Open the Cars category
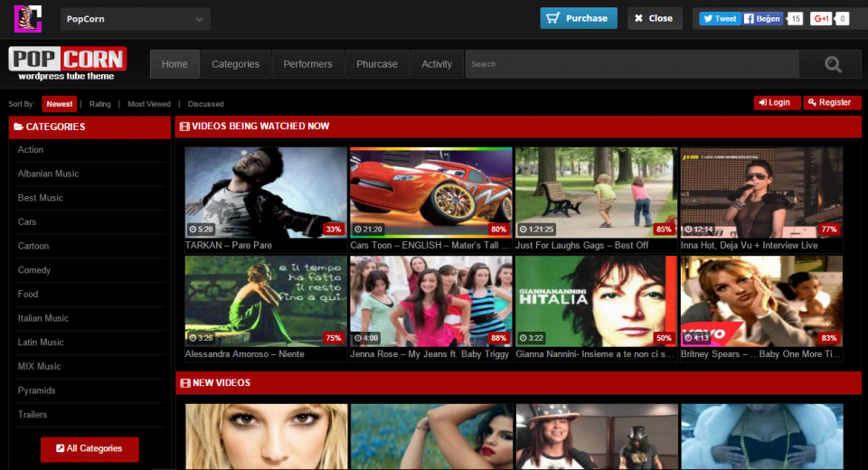The image size is (868, 470). point(26,222)
